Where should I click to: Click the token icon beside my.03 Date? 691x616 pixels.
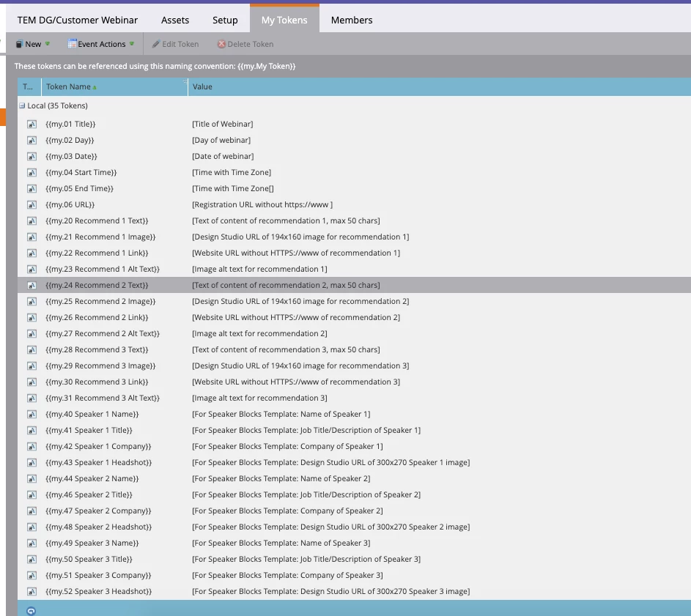pos(32,157)
